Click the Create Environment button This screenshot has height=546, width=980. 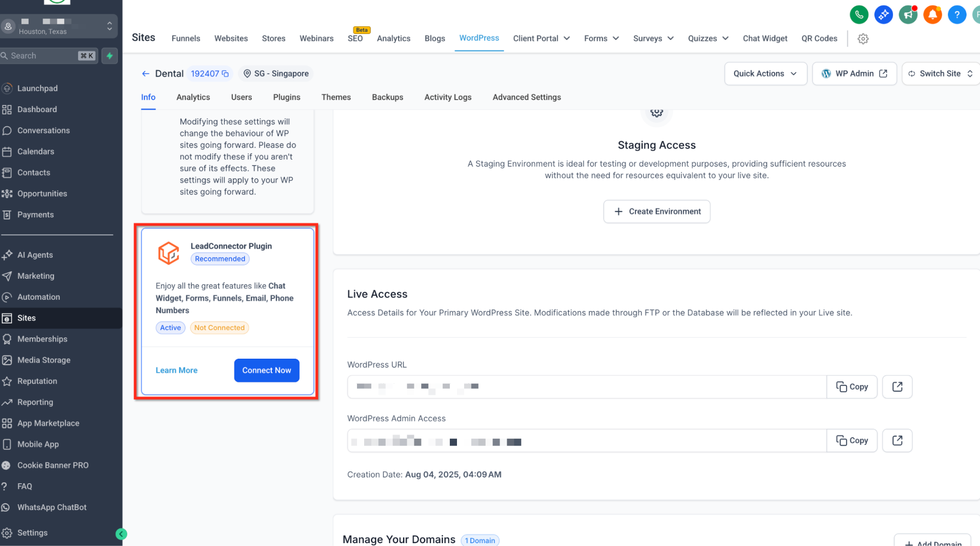coord(657,212)
